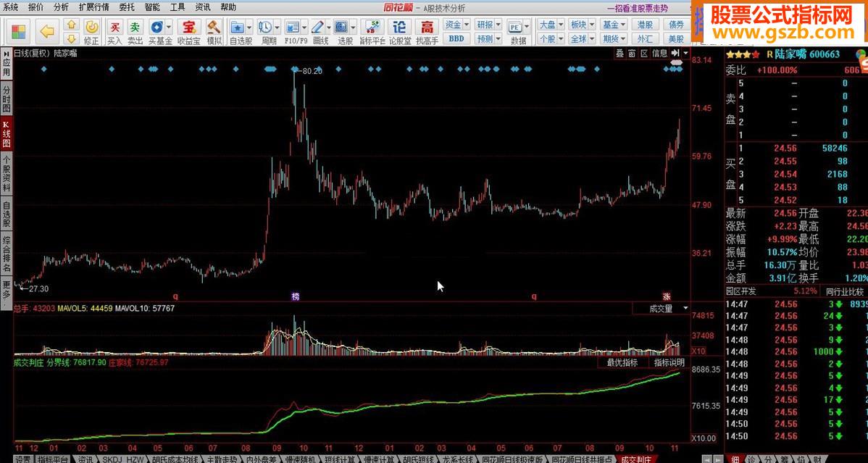Open the 委托 menu

click(x=127, y=7)
